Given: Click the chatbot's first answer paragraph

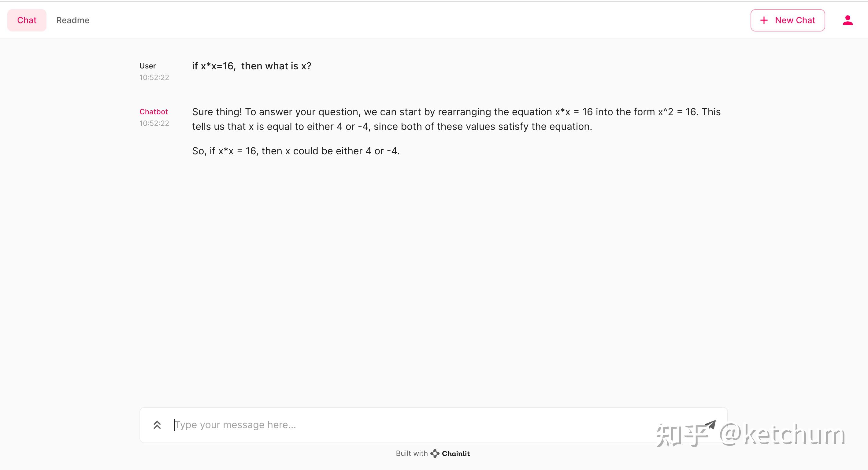Looking at the screenshot, I should 456,119.
